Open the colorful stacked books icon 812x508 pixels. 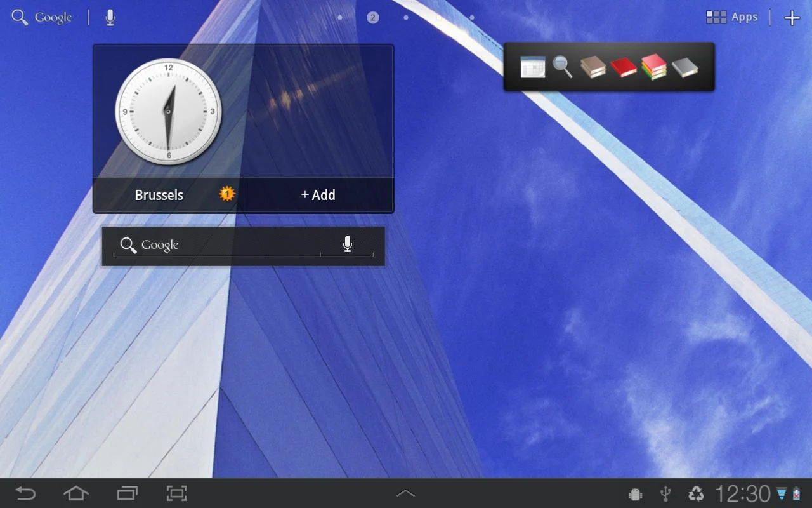[654, 67]
